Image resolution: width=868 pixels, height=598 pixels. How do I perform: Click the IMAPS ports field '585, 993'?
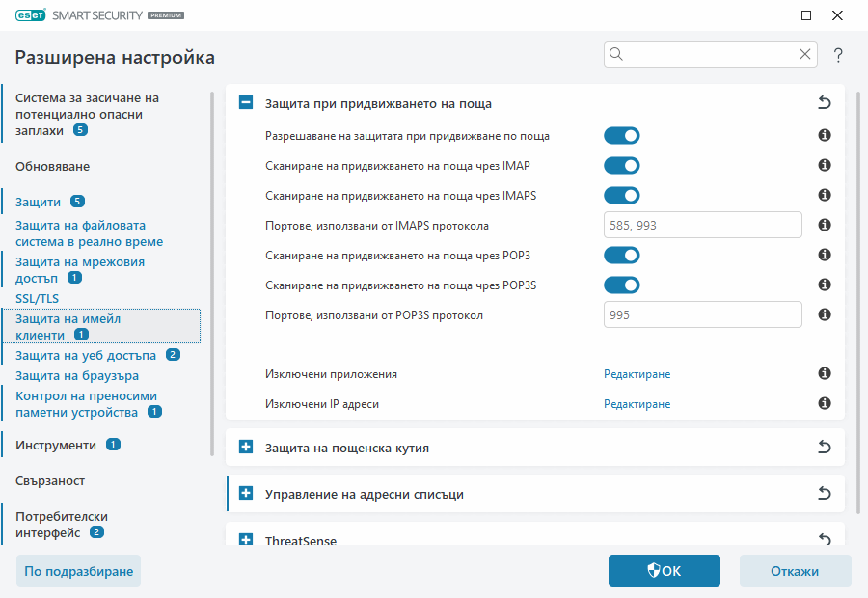[702, 226]
